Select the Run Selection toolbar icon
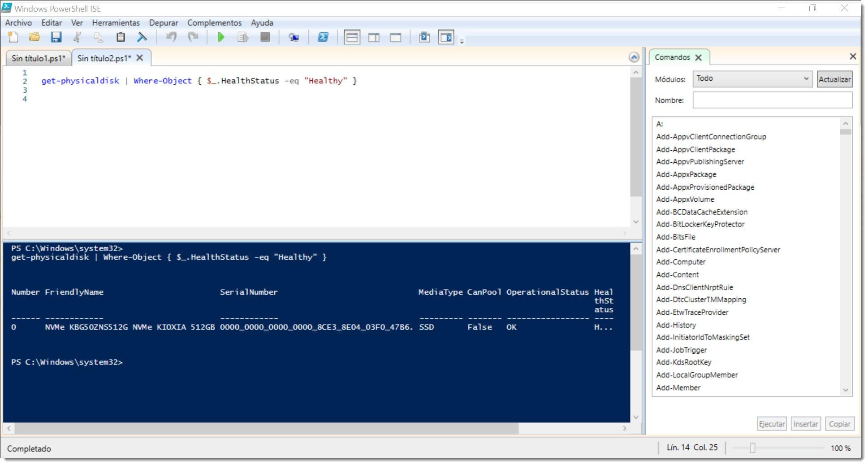This screenshot has height=465, width=868. tap(243, 37)
